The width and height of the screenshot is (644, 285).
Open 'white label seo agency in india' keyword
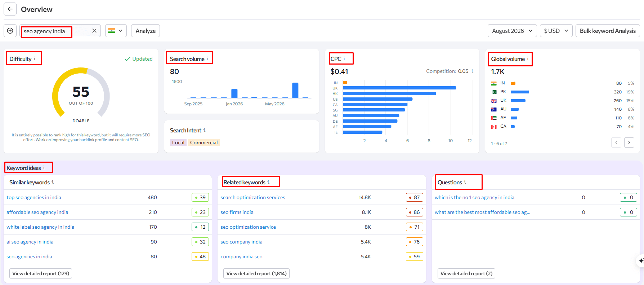pyautogui.click(x=40, y=227)
